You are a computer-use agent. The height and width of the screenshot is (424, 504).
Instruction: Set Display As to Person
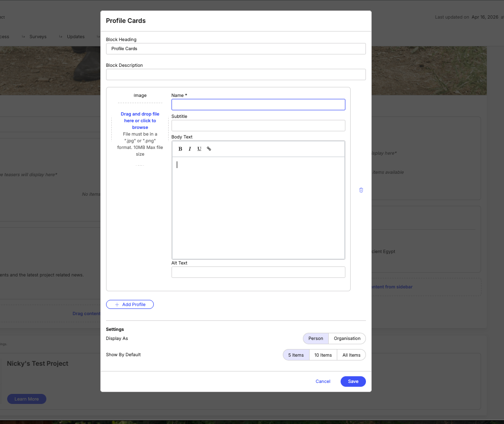(315, 338)
